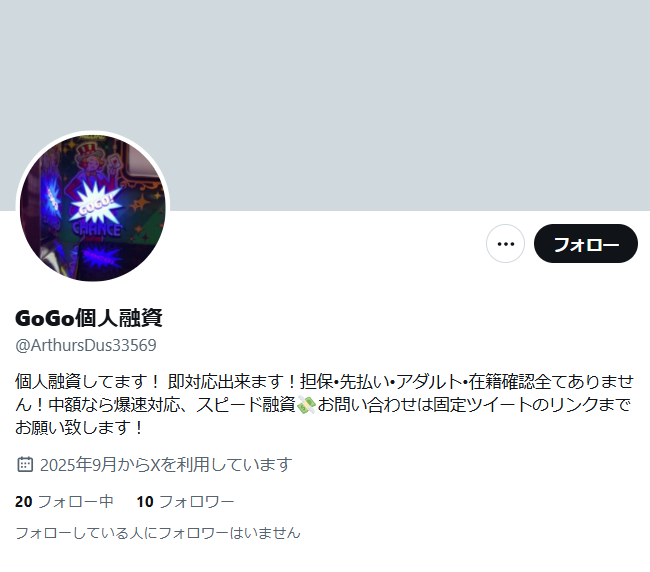The width and height of the screenshot is (650, 572).
Task: Click the black フォロー button
Action: click(586, 244)
